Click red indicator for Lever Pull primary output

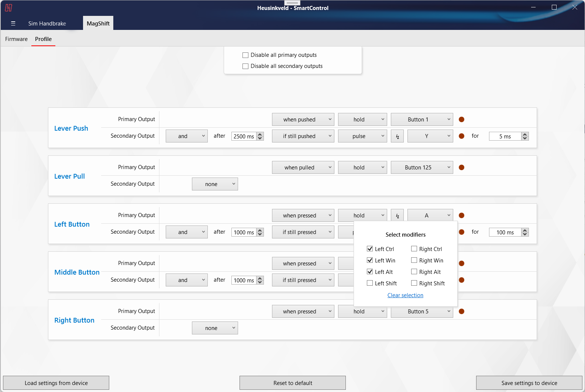tap(461, 168)
